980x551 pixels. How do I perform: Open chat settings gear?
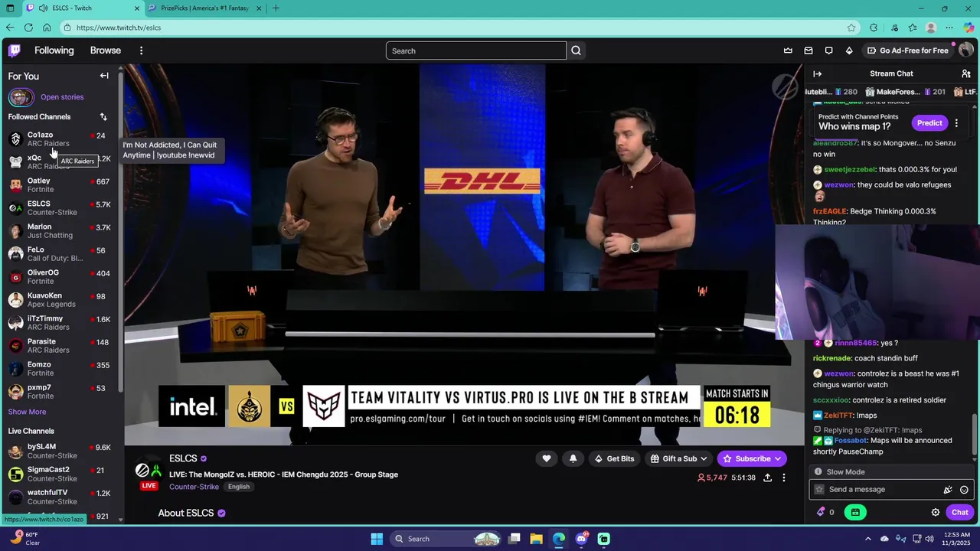click(936, 512)
